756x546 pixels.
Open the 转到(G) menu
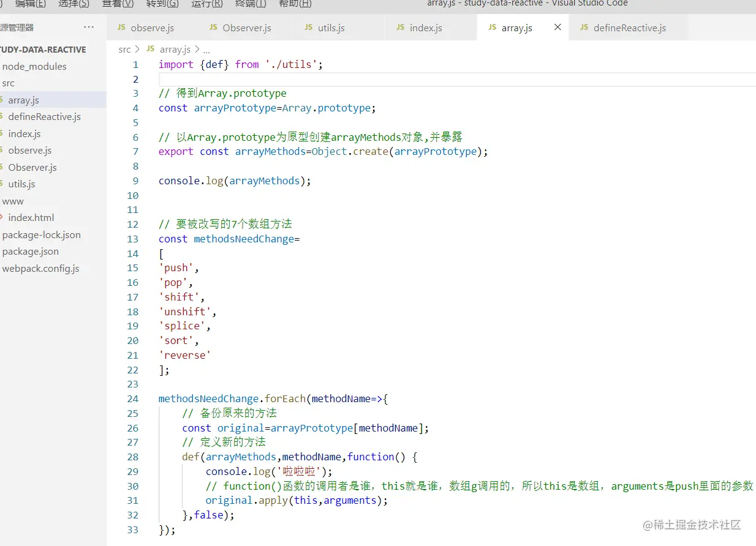(162, 4)
